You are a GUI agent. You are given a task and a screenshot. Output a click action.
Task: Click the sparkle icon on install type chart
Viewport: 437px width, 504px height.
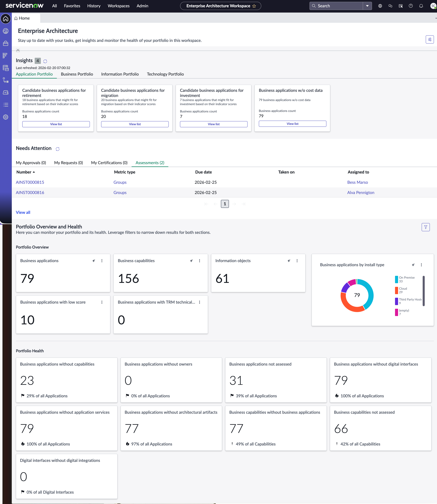(413, 265)
